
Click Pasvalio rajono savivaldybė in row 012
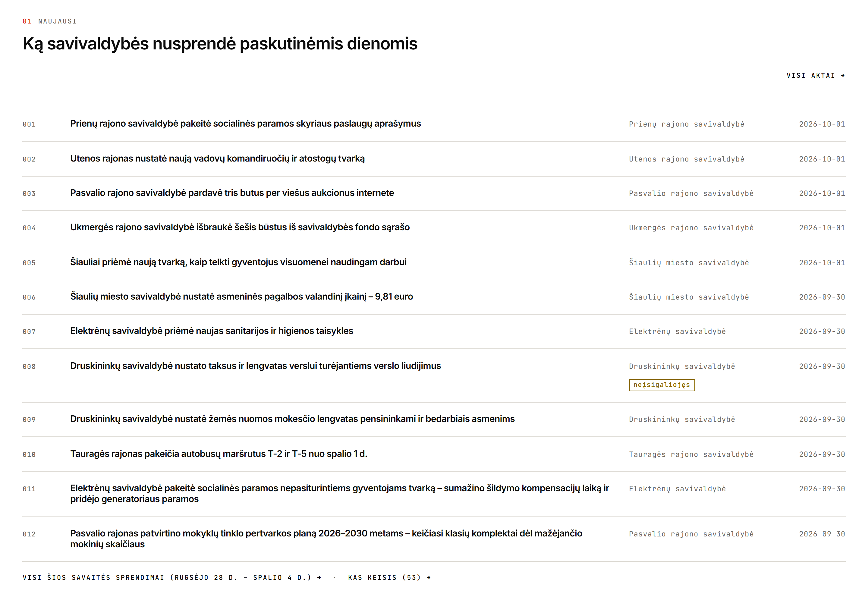click(691, 534)
